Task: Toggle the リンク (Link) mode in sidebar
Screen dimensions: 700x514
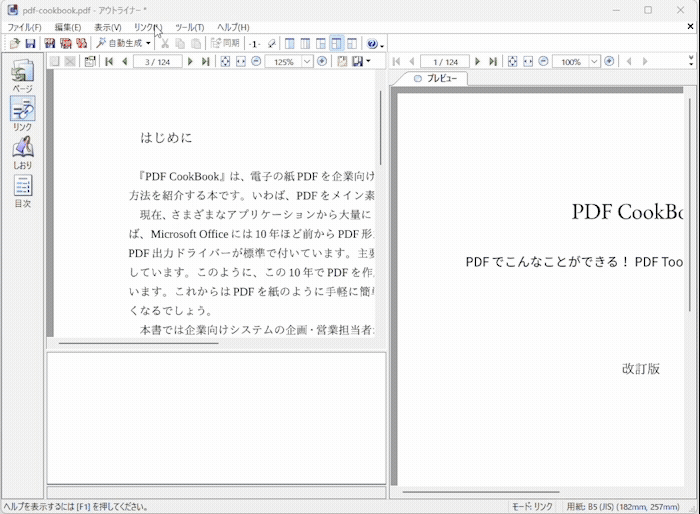Action: 22,115
